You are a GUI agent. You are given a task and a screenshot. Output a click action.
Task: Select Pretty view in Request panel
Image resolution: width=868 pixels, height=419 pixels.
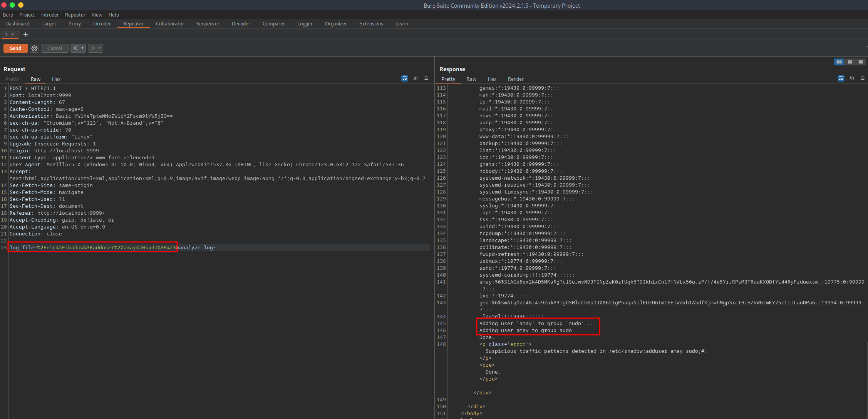12,79
